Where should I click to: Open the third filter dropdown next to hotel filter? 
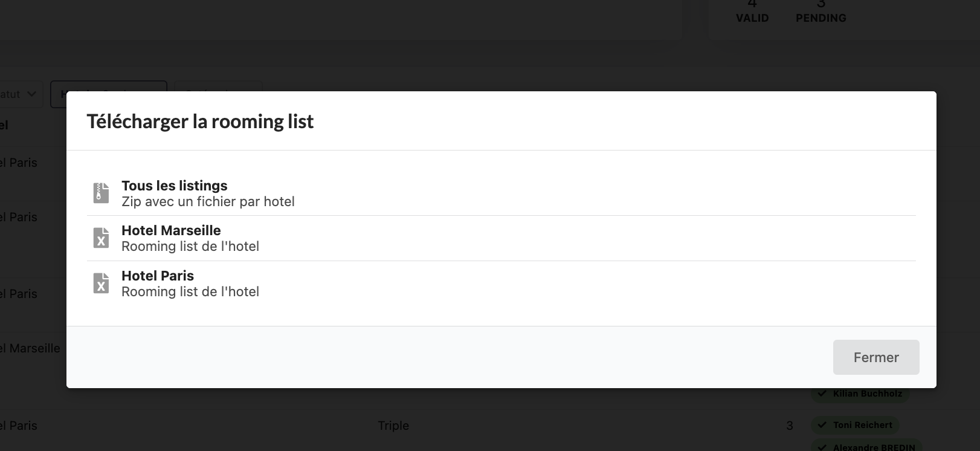coord(218,86)
